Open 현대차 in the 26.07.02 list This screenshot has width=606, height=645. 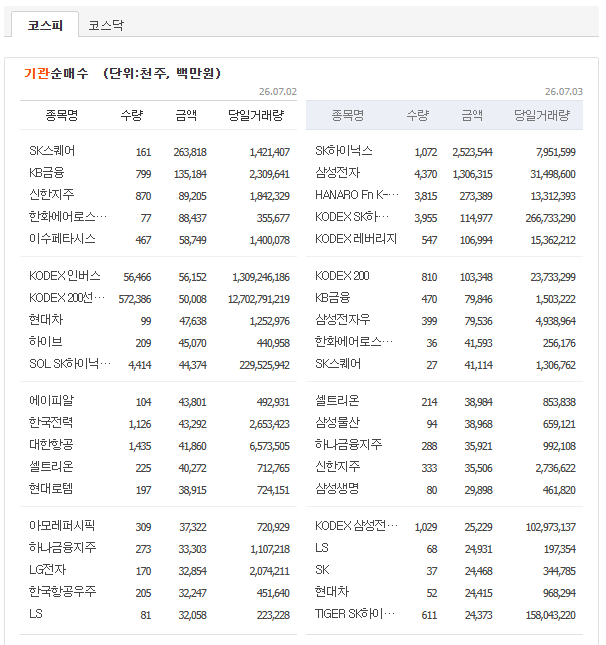(46, 320)
